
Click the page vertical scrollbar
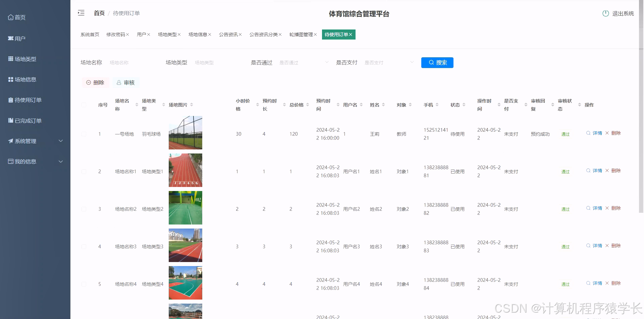coord(641,107)
